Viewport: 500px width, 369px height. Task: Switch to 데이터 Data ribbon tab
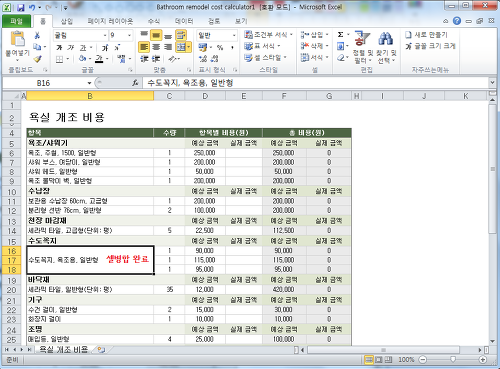pos(184,21)
